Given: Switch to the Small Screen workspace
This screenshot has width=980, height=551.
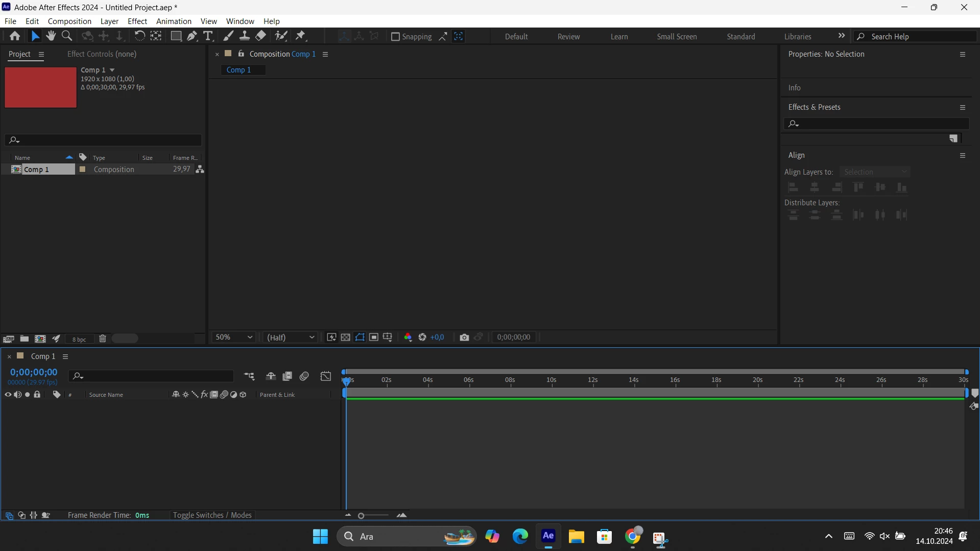Looking at the screenshot, I should [677, 36].
